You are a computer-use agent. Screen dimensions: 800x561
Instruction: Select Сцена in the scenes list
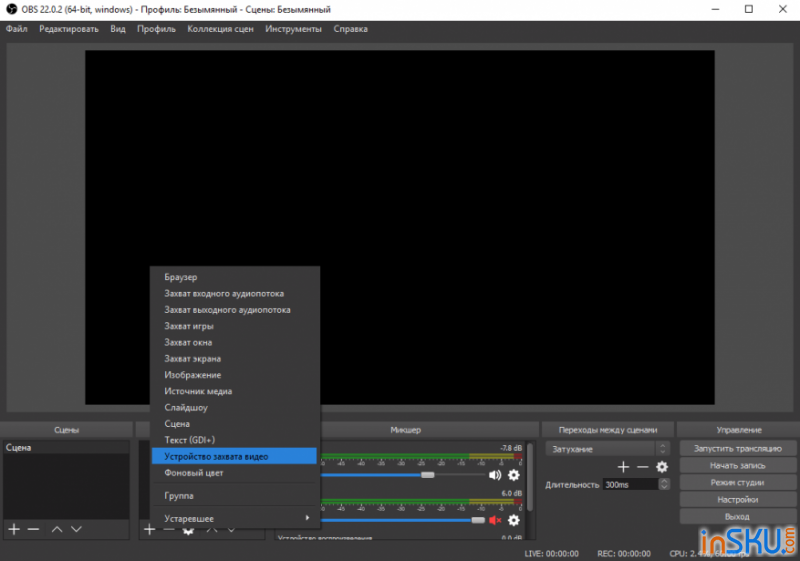click(x=66, y=448)
